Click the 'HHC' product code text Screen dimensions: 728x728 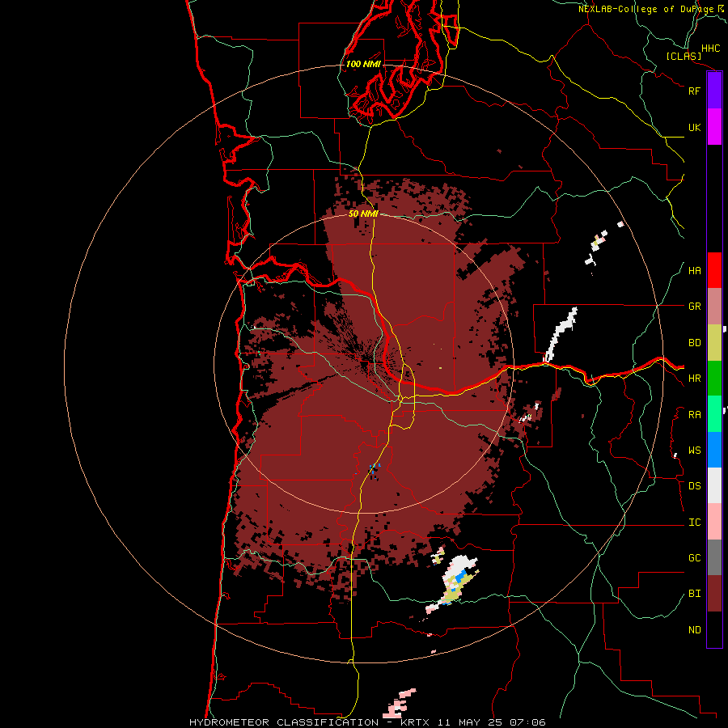click(x=710, y=49)
